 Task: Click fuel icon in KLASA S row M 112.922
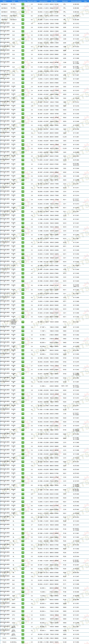pos(23,390)
